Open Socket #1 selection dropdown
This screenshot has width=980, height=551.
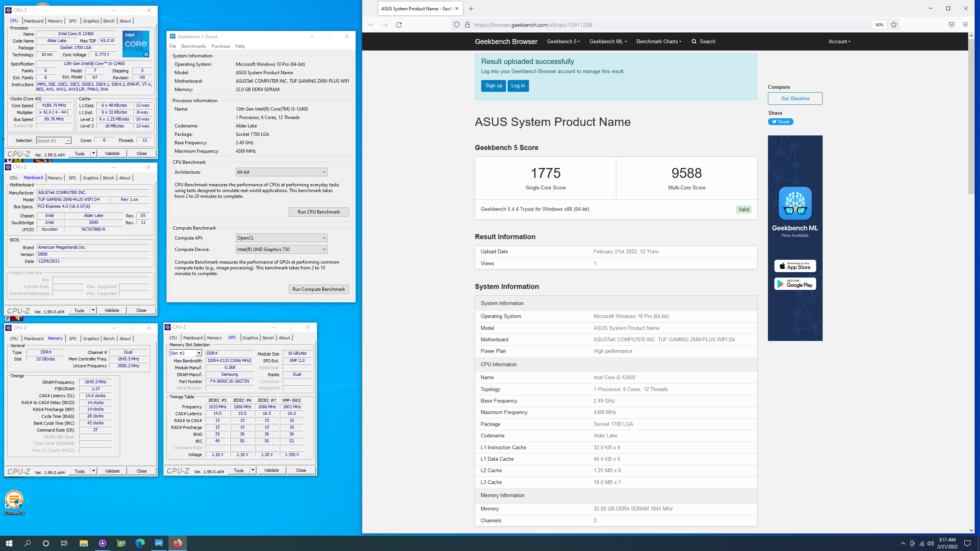point(54,141)
